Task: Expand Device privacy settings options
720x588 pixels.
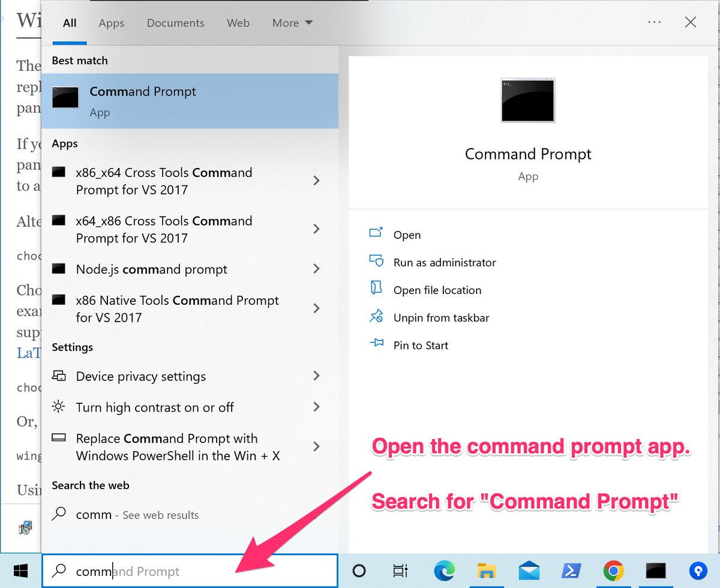Action: tap(316, 376)
